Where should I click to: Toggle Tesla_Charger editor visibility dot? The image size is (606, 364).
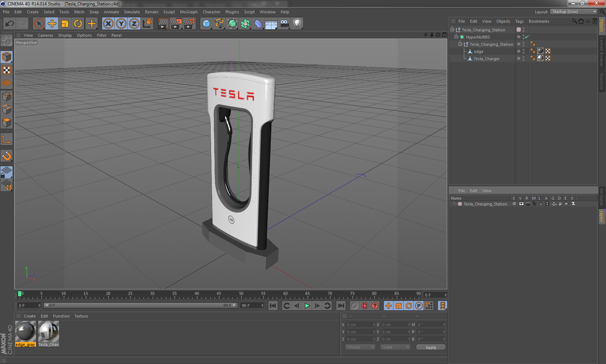pos(523,57)
